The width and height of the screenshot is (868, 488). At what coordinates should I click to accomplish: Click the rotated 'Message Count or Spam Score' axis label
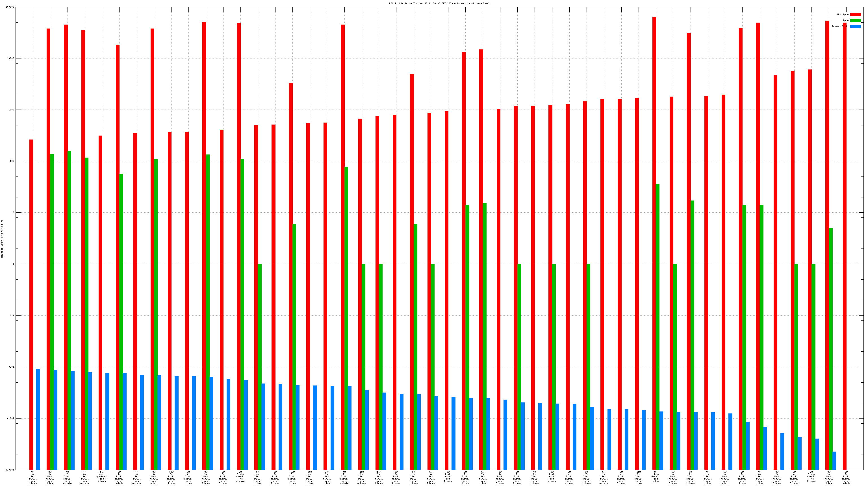2,238
